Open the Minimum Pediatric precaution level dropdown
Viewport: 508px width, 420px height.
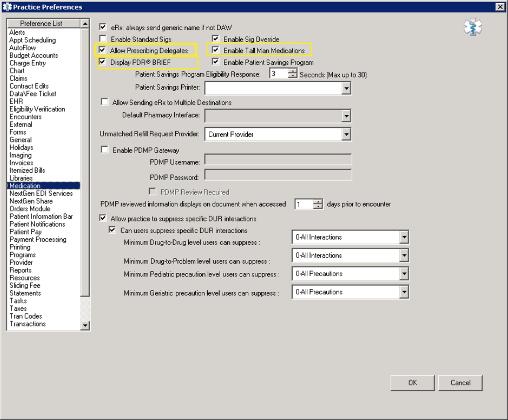click(x=404, y=273)
